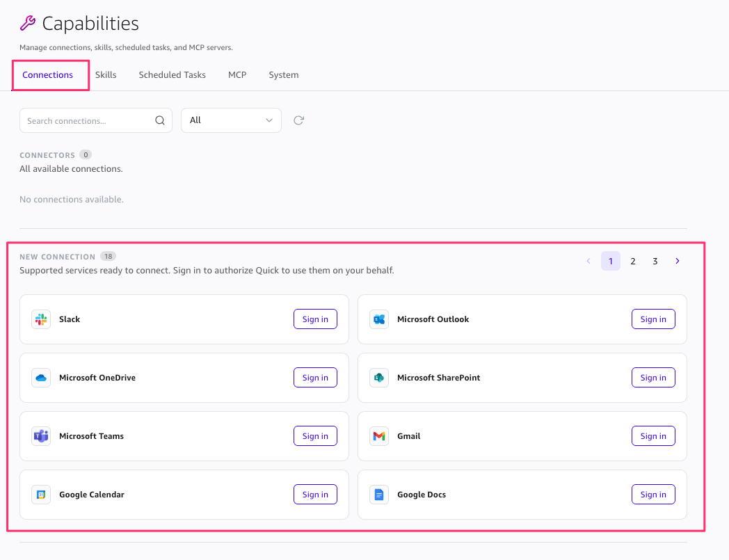Click the Microsoft Teams logo icon
This screenshot has height=560, width=729.
(x=41, y=435)
